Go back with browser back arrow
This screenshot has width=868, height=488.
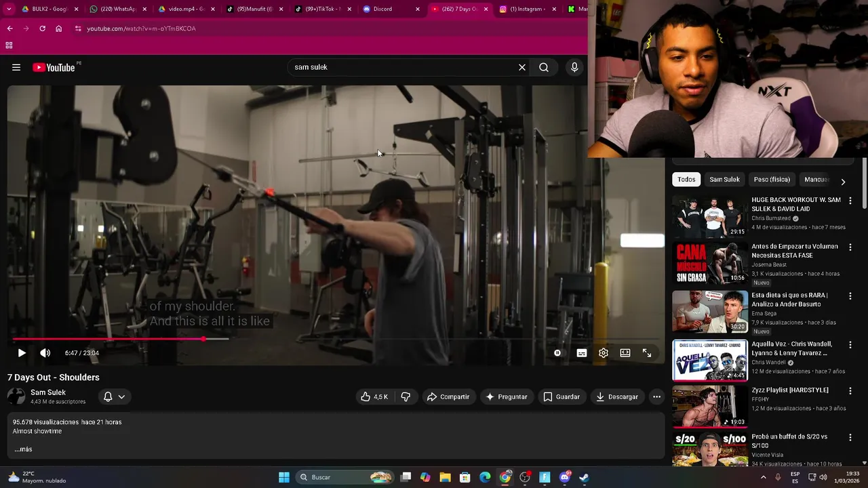click(9, 28)
